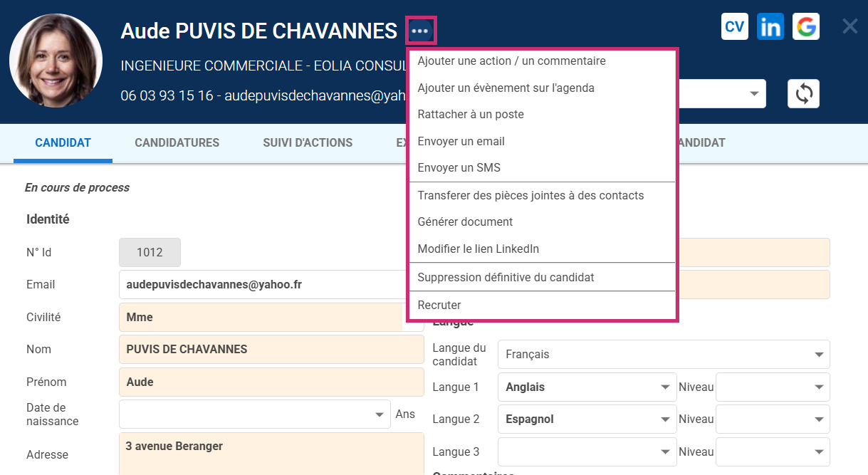Screen dimensions: 868x475
Task: Search candidate on Google icon
Action: 806,27
